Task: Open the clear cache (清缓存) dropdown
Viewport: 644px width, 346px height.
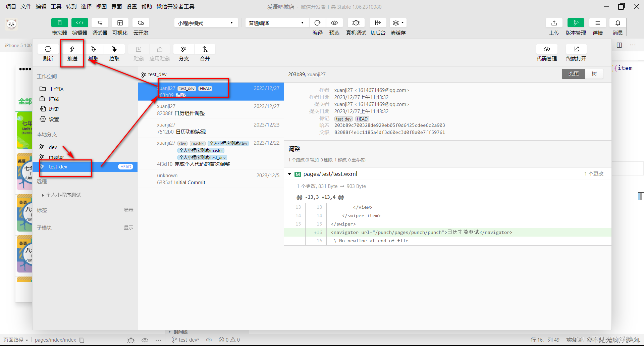Action: tap(398, 23)
